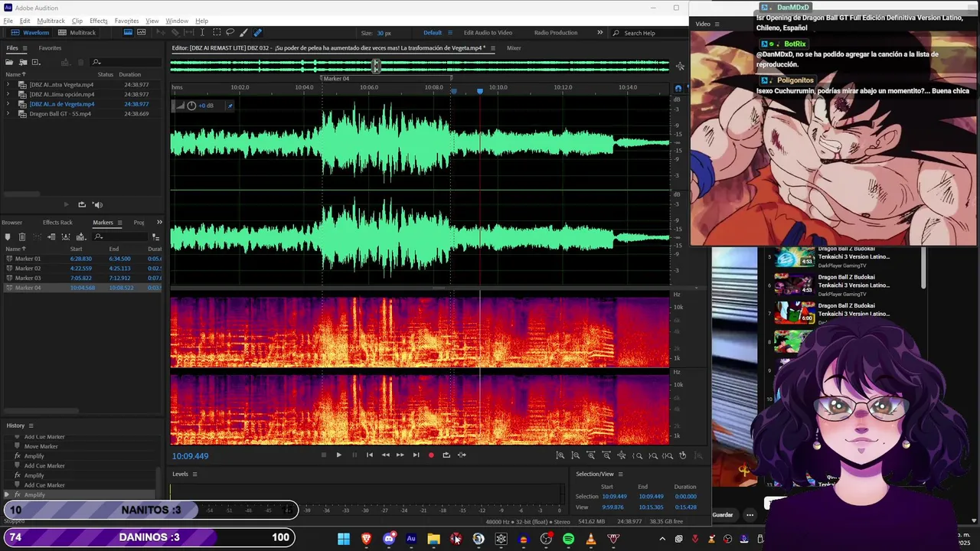Select the Paintbrush Selection tool

pos(243,33)
